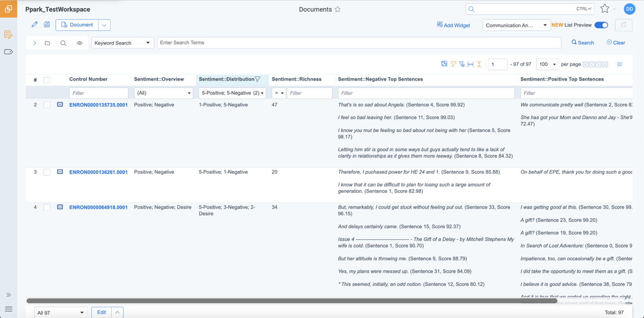Select the tag icon in the left sidebar
Viewport: 644px width, 318px height.
[8, 52]
